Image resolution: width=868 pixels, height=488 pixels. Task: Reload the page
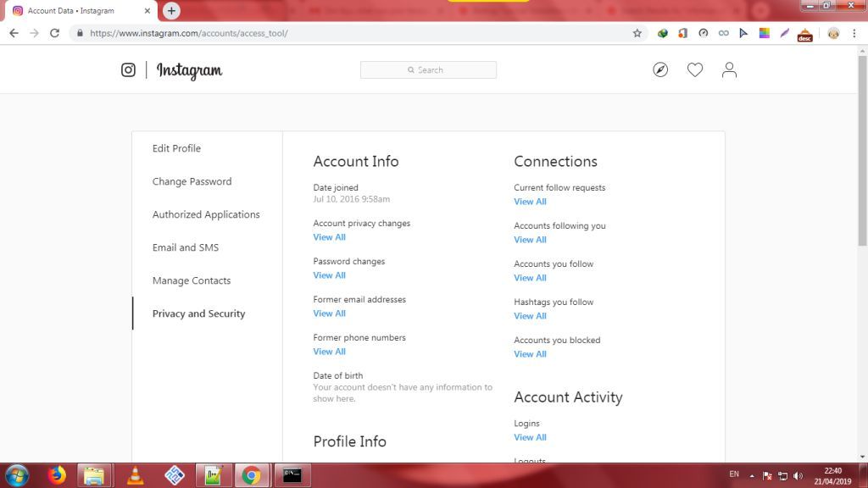tap(55, 33)
